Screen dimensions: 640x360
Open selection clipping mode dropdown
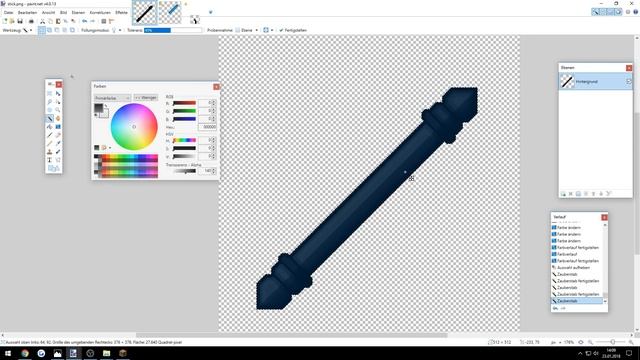tap(268, 30)
